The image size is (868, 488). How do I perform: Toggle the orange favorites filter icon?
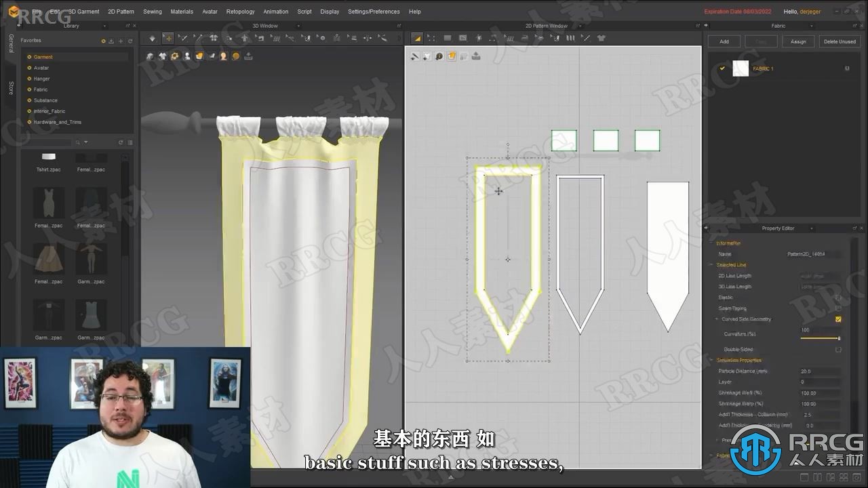pos(103,41)
